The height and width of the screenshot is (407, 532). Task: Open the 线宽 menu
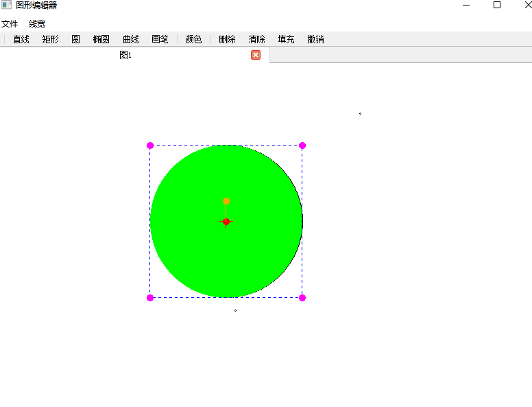37,24
